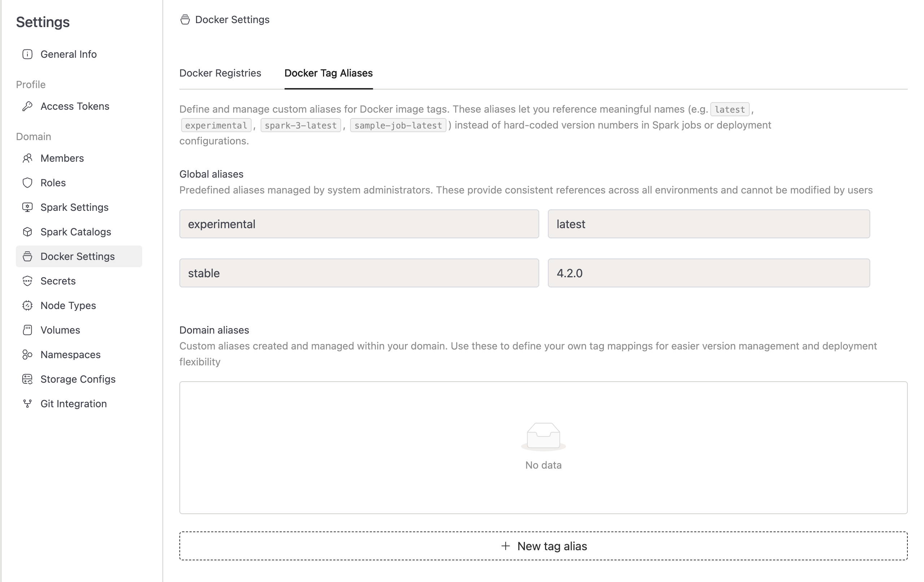Click the 4.2.0 version value field
This screenshot has width=924, height=582.
coord(709,273)
